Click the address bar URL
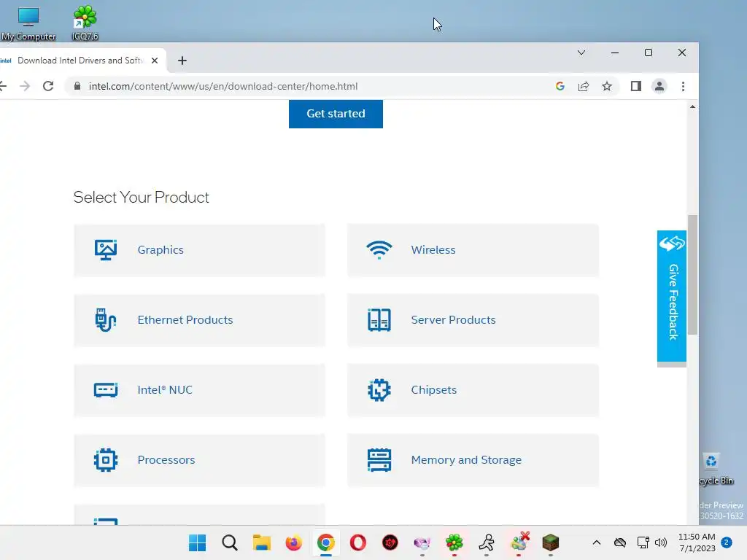This screenshot has width=747, height=560. click(223, 86)
